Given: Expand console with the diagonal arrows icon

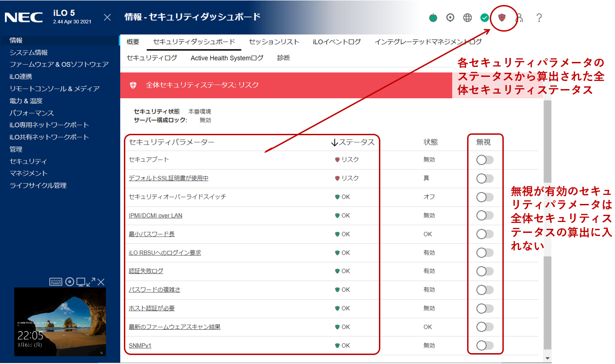Looking at the screenshot, I should [91, 282].
